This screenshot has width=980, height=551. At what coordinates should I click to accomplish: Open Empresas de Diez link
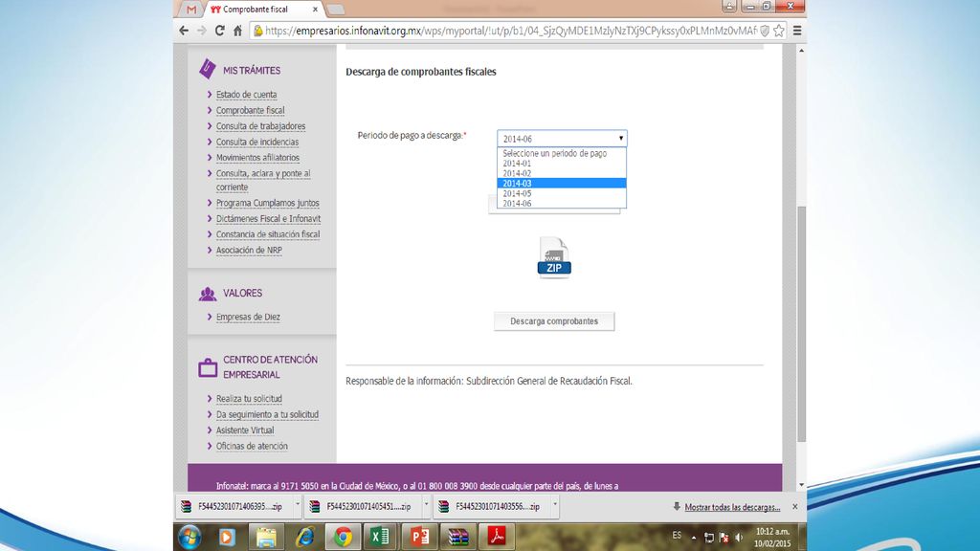[x=248, y=317]
